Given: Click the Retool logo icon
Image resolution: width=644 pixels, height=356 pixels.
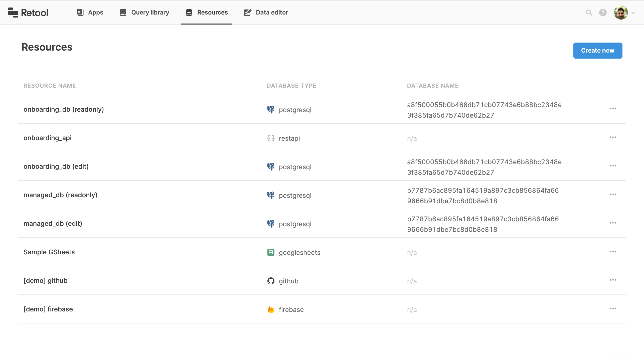Looking at the screenshot, I should (x=13, y=13).
